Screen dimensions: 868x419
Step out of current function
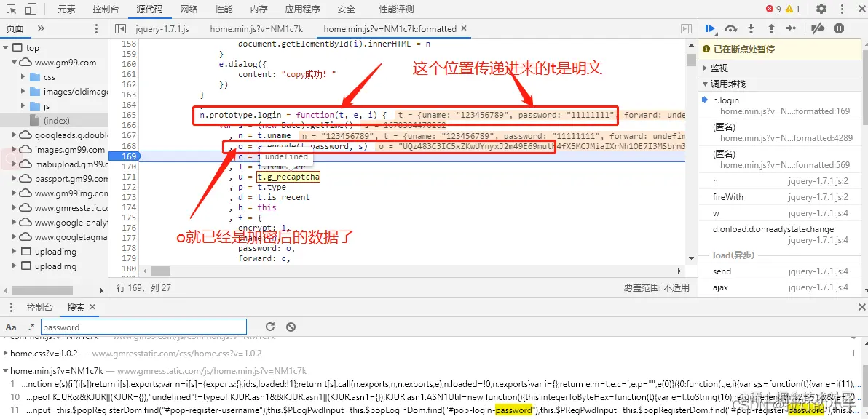point(771,29)
